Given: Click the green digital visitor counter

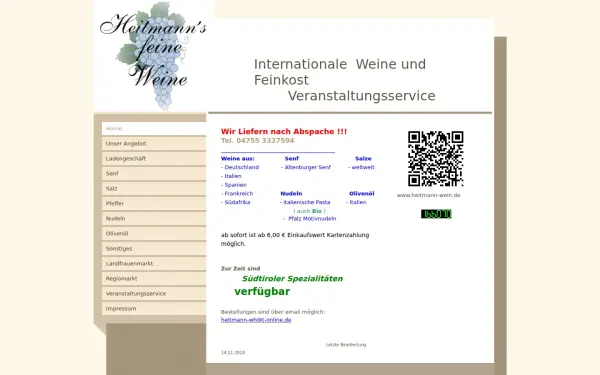Looking at the screenshot, I should tap(436, 214).
